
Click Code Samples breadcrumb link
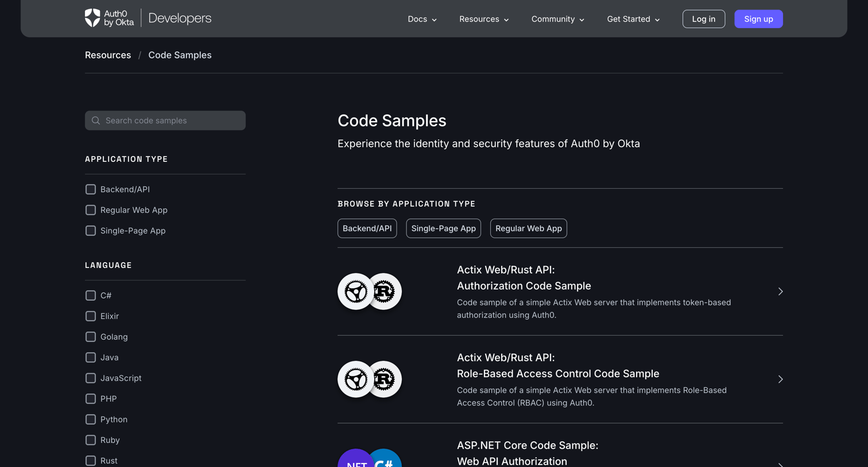(x=180, y=55)
